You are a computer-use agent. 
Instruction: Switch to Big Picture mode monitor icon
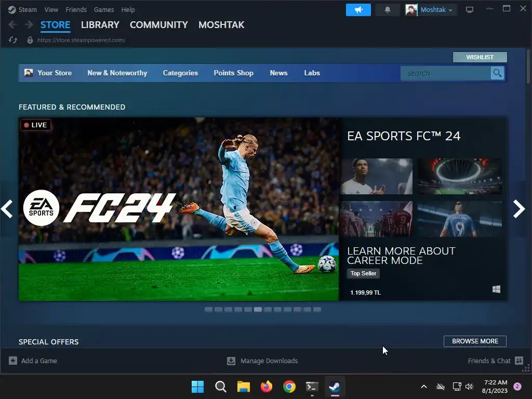pos(470,10)
